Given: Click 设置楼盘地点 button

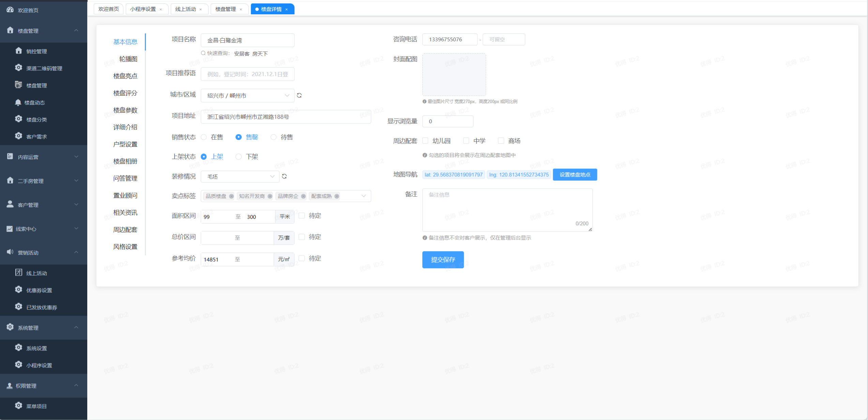Looking at the screenshot, I should click(x=575, y=175).
